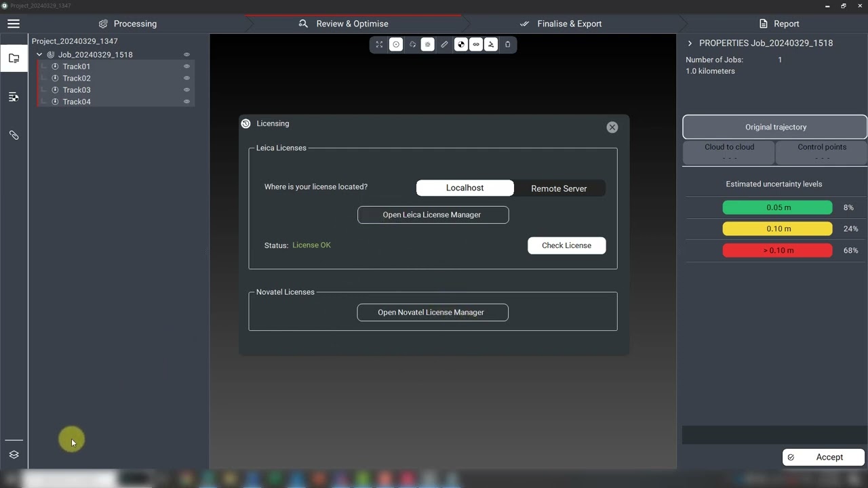868x488 pixels.
Task: Hide Track04 using its eye icon
Action: click(186, 102)
